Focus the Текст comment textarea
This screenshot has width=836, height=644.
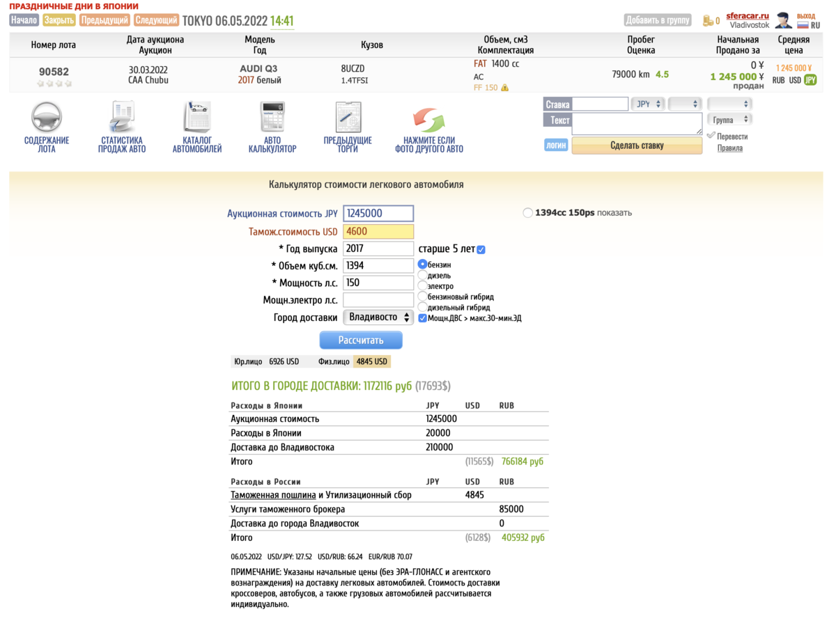pyautogui.click(x=637, y=123)
